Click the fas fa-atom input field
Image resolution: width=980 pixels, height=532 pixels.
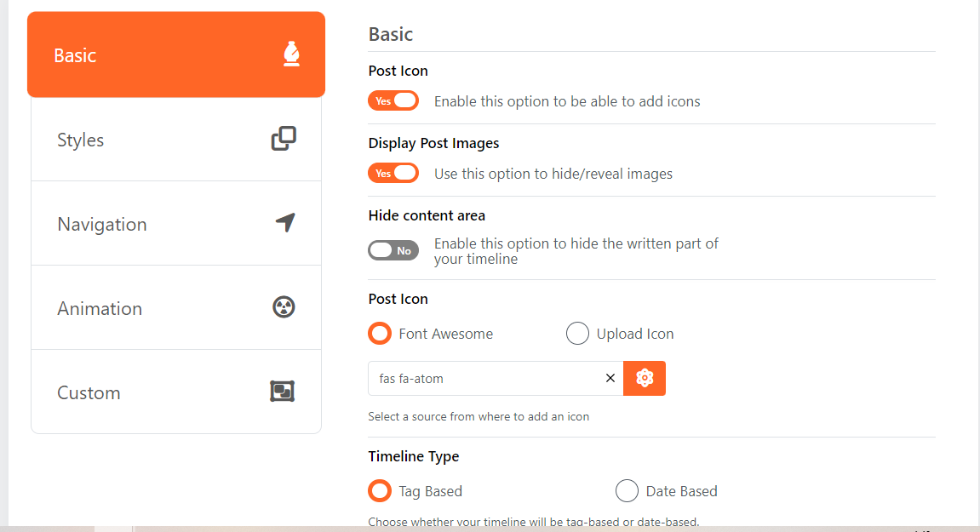tap(485, 378)
